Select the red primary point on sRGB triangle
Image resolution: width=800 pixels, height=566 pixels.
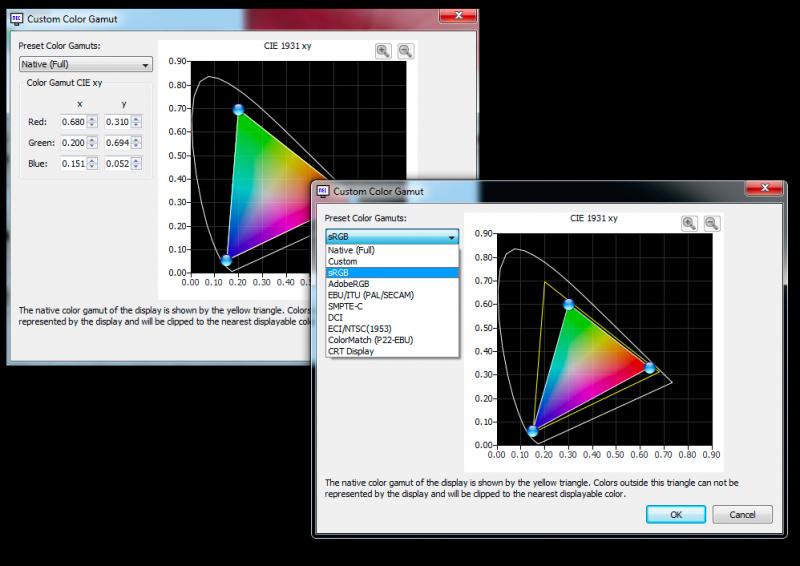tap(649, 367)
